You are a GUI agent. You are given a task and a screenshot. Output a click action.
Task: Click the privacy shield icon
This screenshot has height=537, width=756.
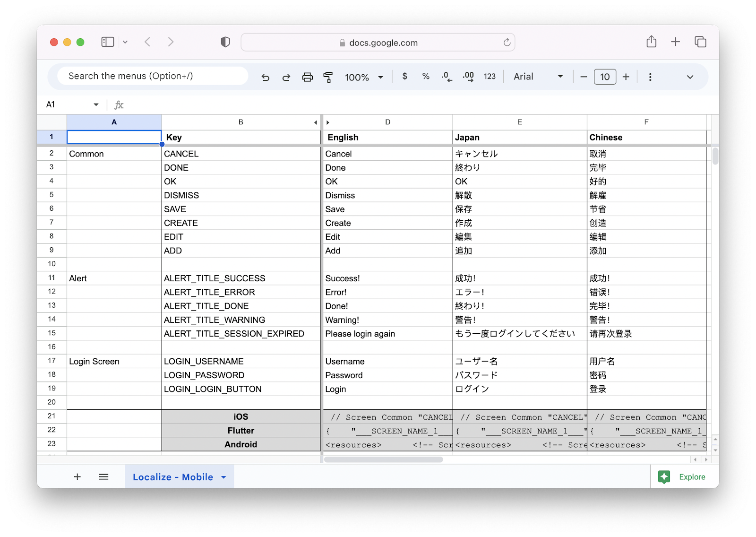[x=225, y=42]
